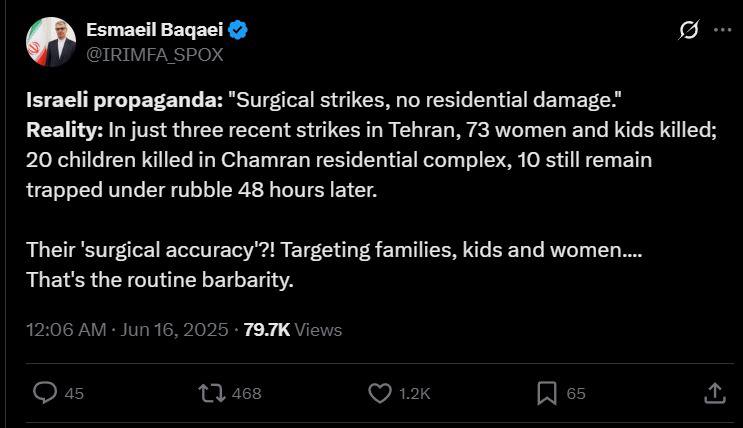This screenshot has width=743, height=428.
Task: Like the post with heart icon
Action: point(380,393)
